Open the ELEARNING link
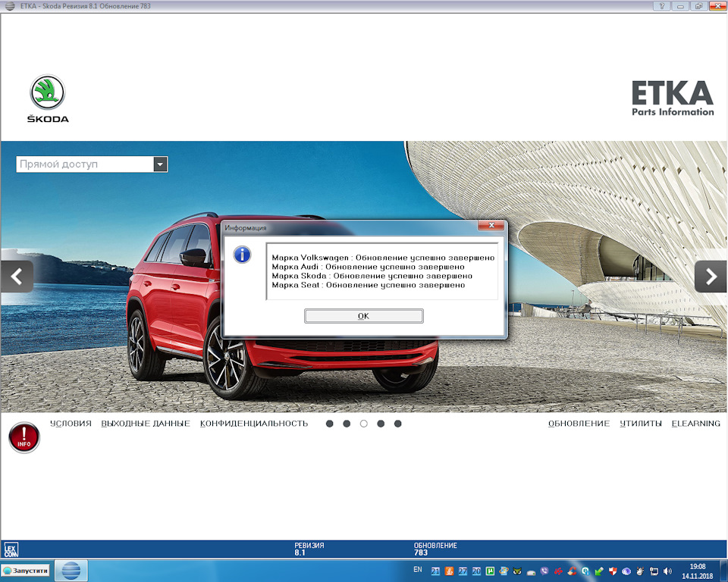The height and width of the screenshot is (582, 728). 696,424
